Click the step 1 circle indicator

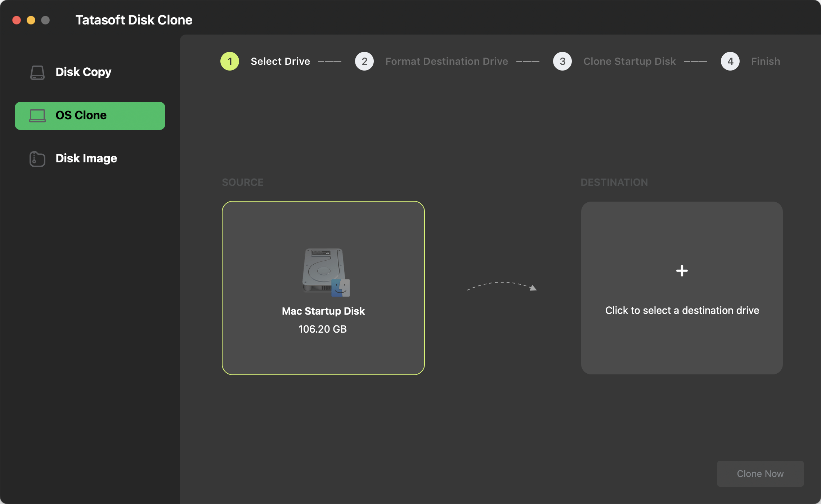point(229,61)
